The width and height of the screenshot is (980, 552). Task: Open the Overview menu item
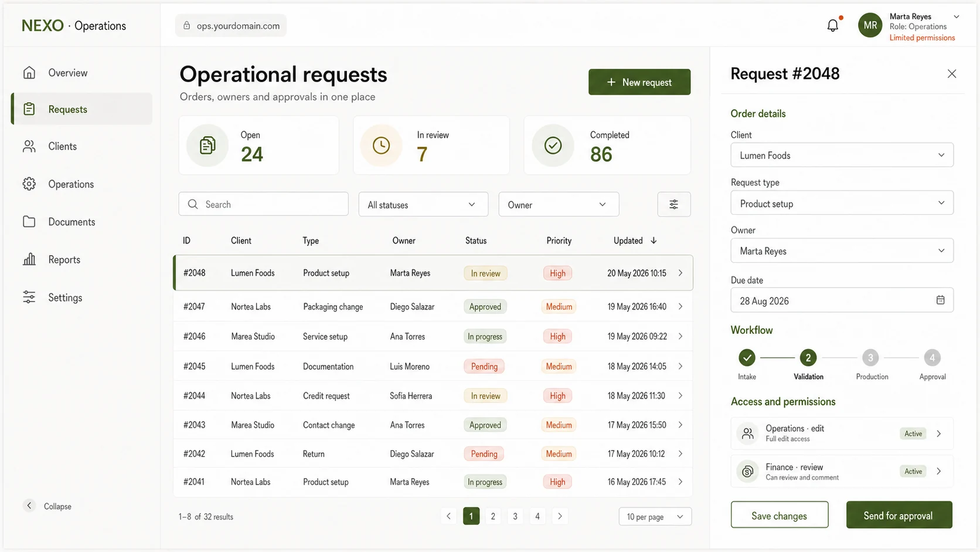pos(81,73)
